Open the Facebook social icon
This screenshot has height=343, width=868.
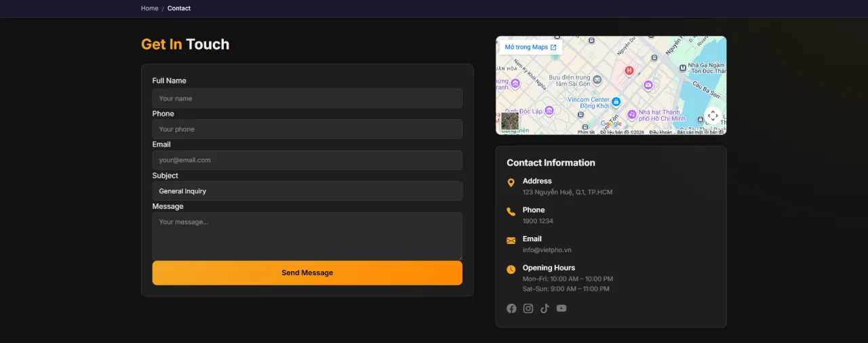pyautogui.click(x=511, y=308)
